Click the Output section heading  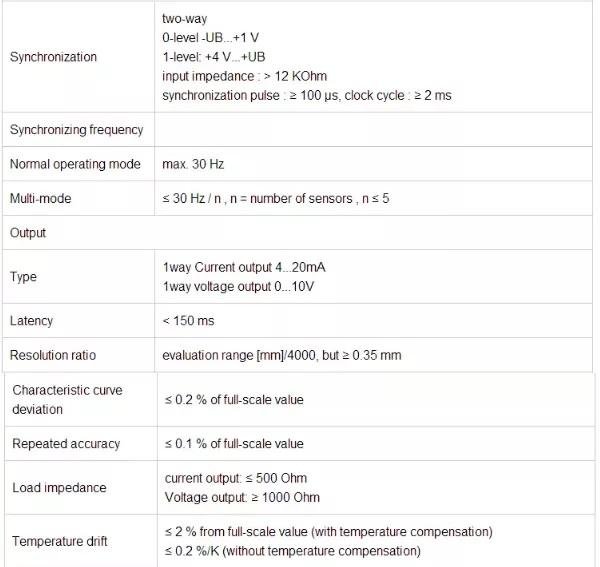(28, 233)
